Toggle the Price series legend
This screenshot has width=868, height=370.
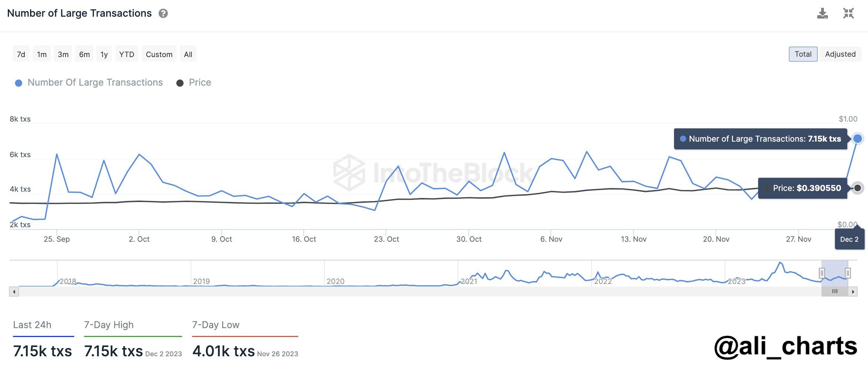click(x=194, y=83)
